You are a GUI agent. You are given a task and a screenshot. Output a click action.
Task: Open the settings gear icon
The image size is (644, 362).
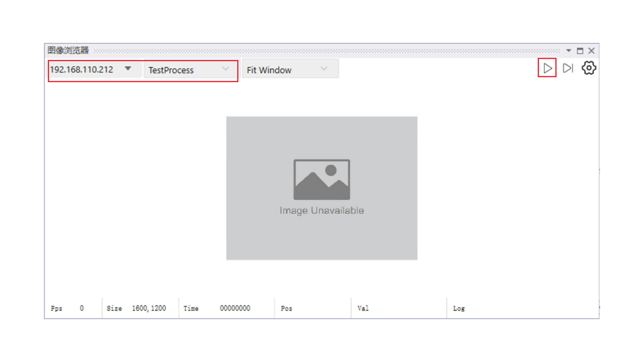point(589,68)
